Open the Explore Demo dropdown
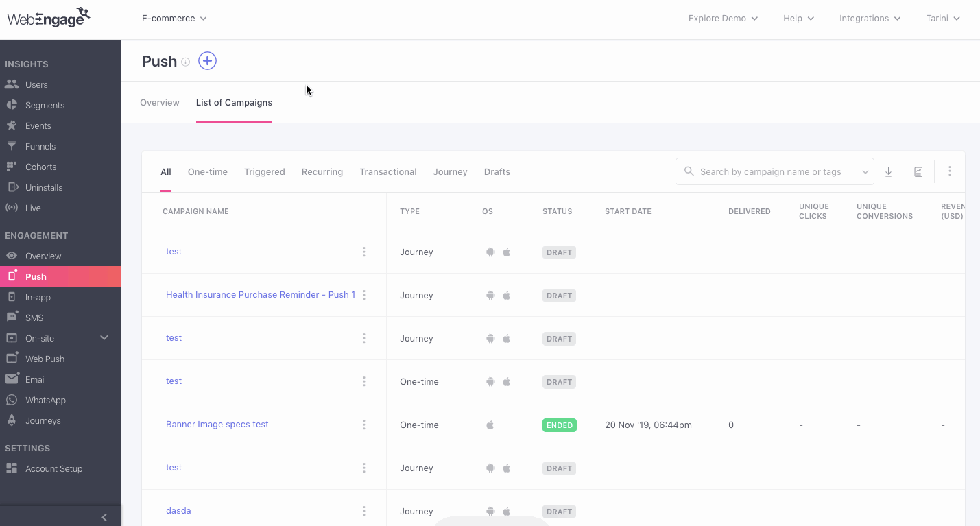980x526 pixels. pos(723,19)
